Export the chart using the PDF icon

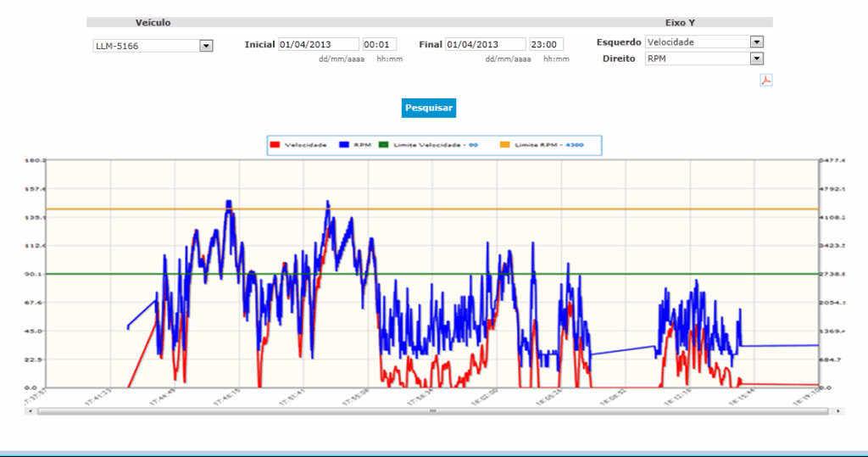(765, 81)
